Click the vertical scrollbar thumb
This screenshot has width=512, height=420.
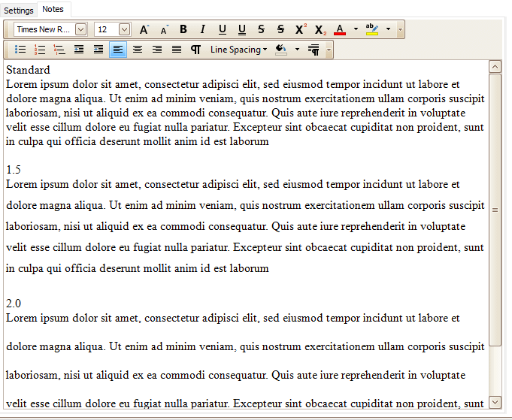pyautogui.click(x=495, y=210)
